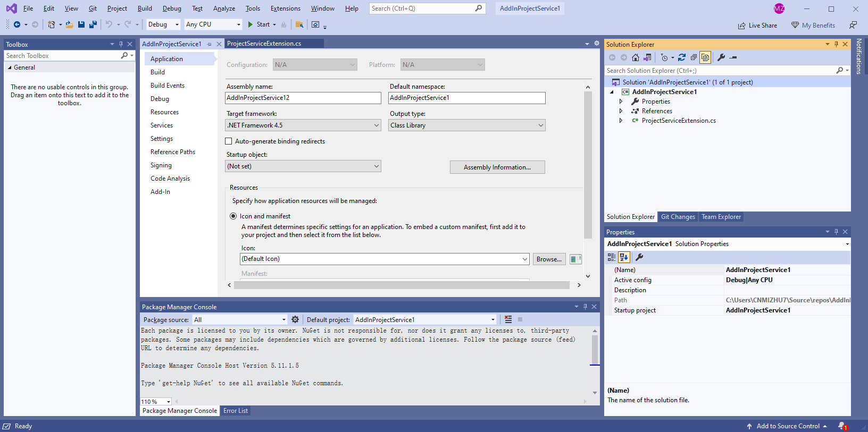Click the MZ account avatar

tap(779, 9)
